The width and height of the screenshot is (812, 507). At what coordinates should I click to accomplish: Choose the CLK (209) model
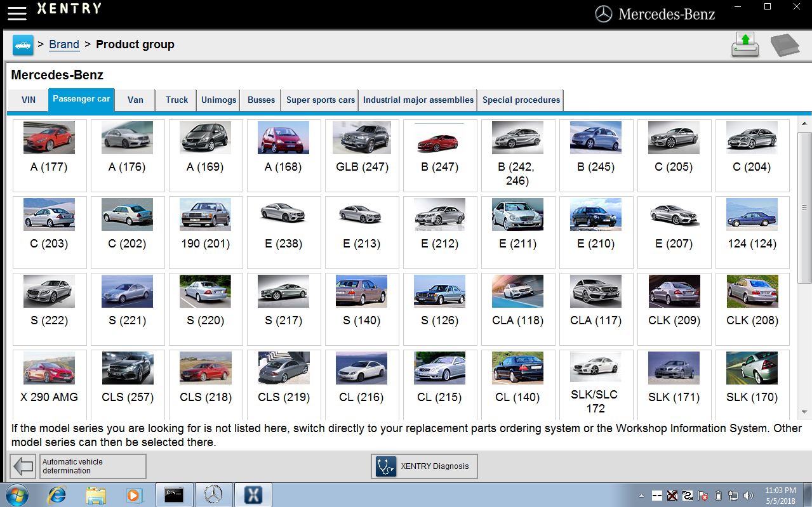pyautogui.click(x=674, y=309)
